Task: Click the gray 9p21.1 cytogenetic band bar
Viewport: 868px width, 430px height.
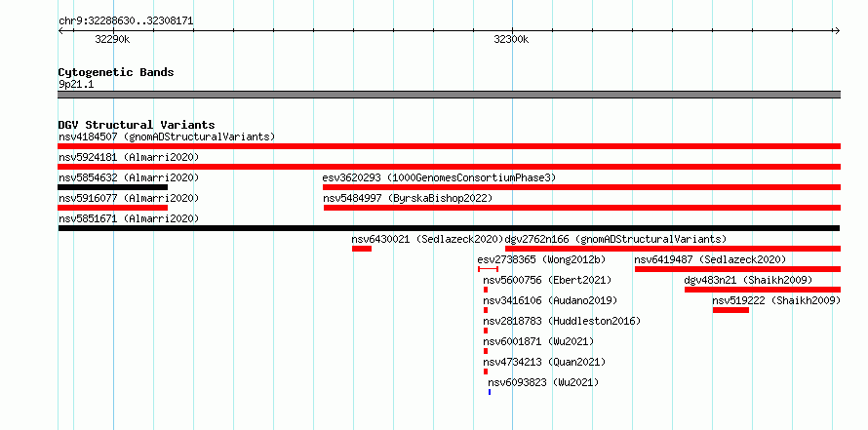Action: click(x=449, y=95)
